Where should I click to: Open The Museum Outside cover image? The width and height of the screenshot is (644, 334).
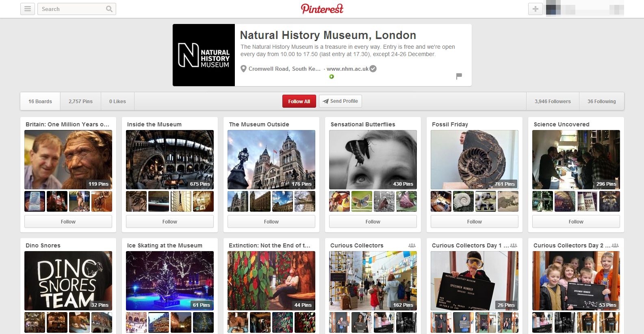[271, 160]
